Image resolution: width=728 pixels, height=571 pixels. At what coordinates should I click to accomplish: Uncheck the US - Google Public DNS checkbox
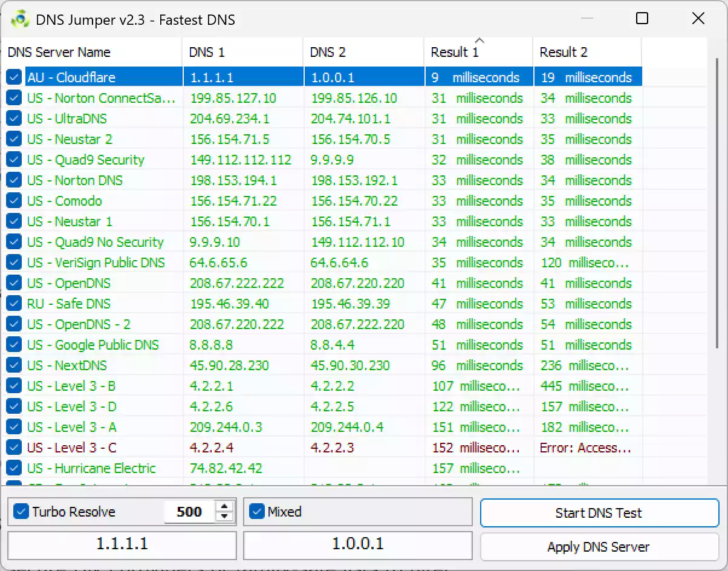pyautogui.click(x=14, y=345)
